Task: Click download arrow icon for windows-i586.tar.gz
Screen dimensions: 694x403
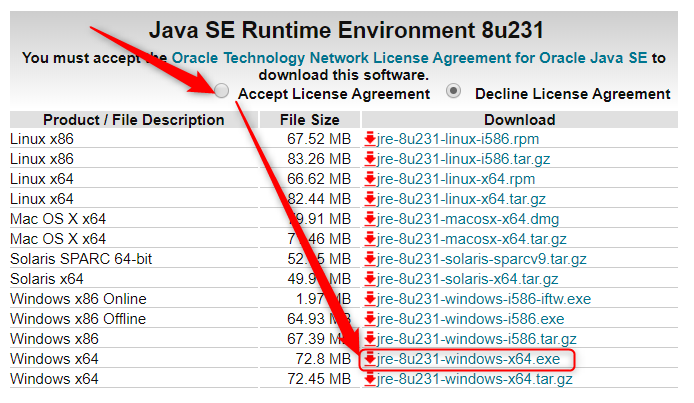Action: [x=370, y=339]
